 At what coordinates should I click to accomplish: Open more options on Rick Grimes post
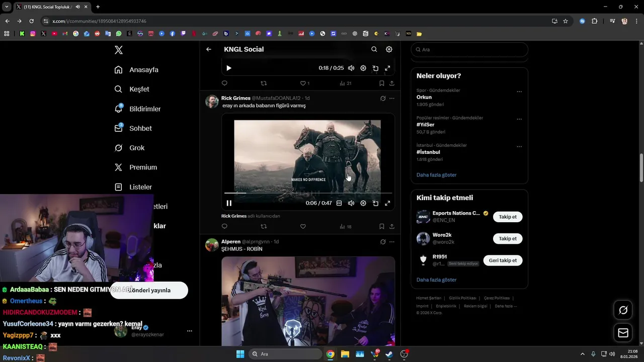coord(392,99)
